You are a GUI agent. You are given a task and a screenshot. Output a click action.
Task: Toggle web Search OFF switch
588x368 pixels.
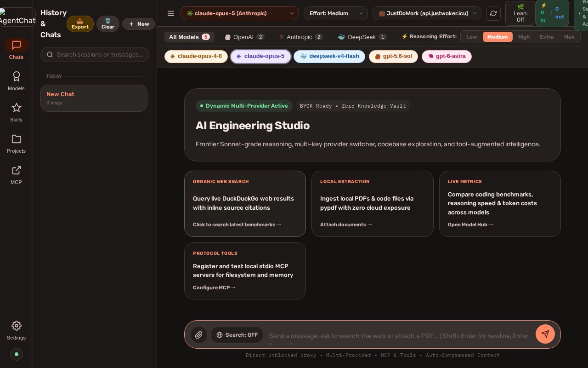[237, 335]
